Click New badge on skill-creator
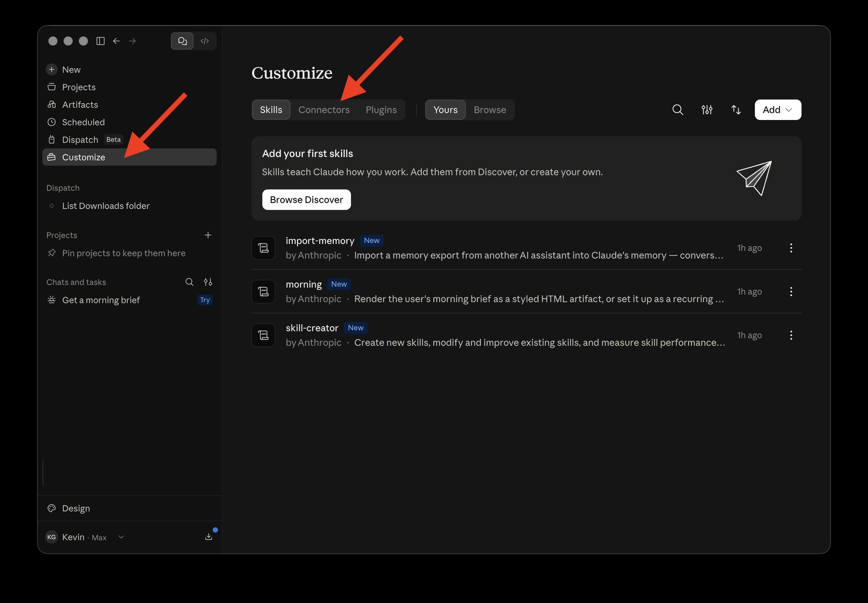This screenshot has width=868, height=603. [356, 328]
